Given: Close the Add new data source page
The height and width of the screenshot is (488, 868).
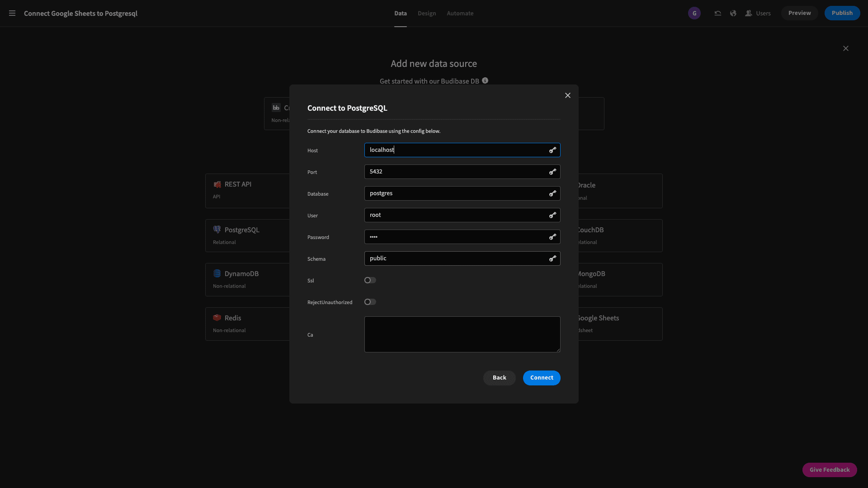Looking at the screenshot, I should point(846,48).
